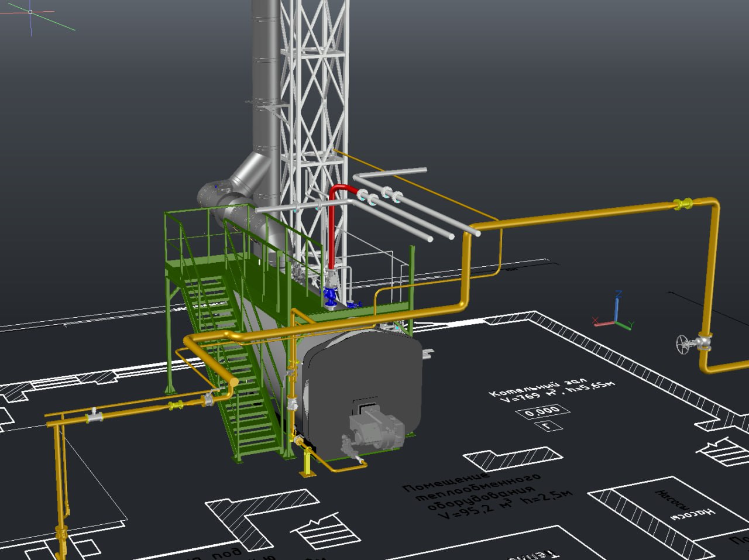
Task: Click the crosshair cursor marker in the corner
Action: pyautogui.click(x=30, y=12)
